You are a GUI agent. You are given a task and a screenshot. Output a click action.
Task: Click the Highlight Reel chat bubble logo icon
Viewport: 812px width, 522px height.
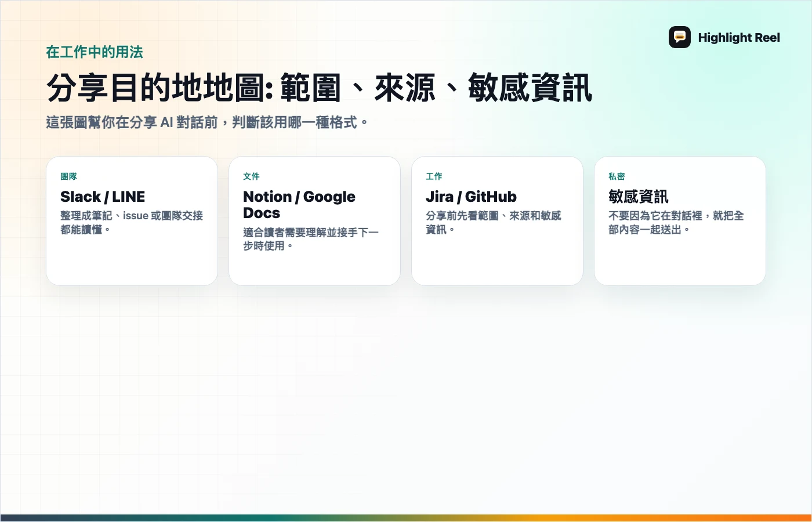(680, 37)
